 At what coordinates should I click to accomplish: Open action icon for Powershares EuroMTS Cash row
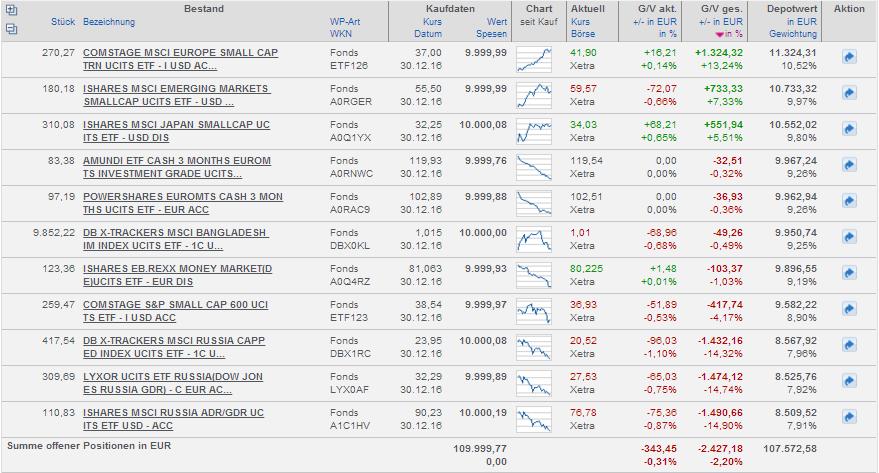click(849, 201)
